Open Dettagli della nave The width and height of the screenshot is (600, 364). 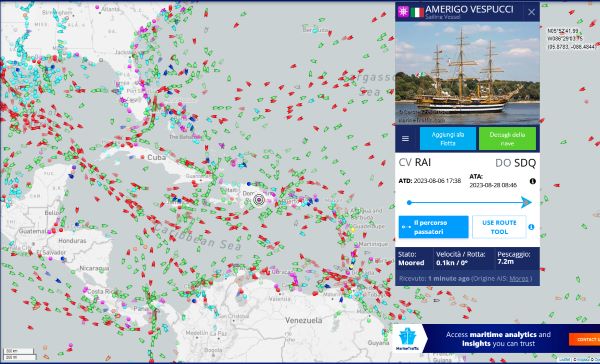(x=507, y=139)
